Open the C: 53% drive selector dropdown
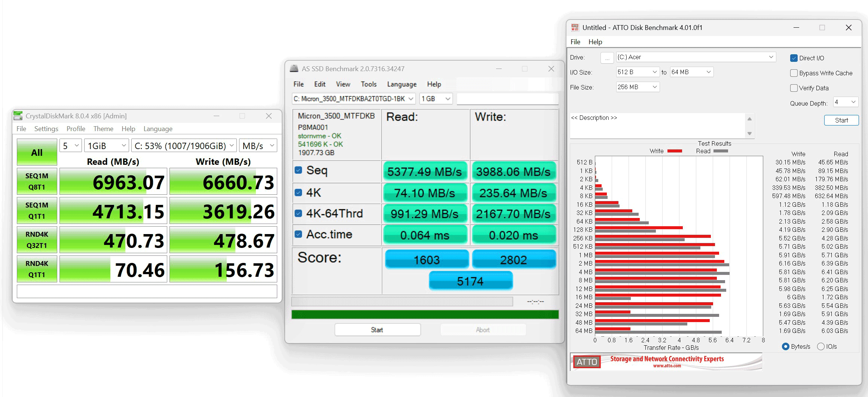 pos(184,146)
